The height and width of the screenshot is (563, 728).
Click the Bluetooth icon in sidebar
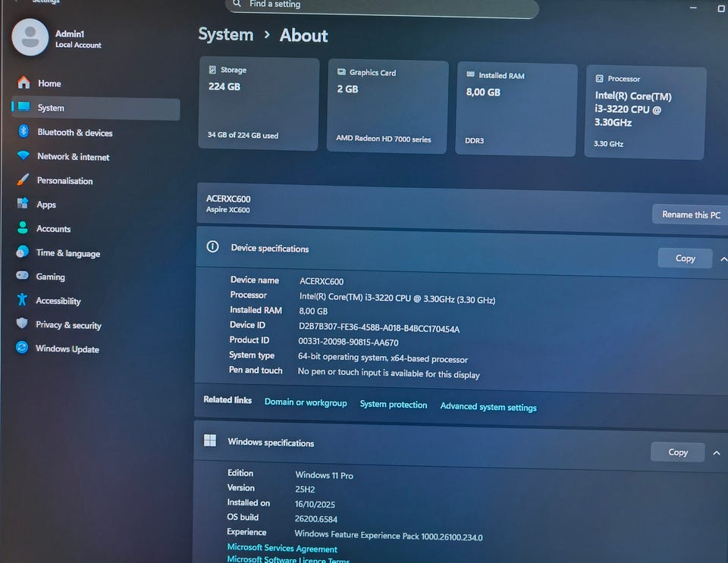pos(24,131)
